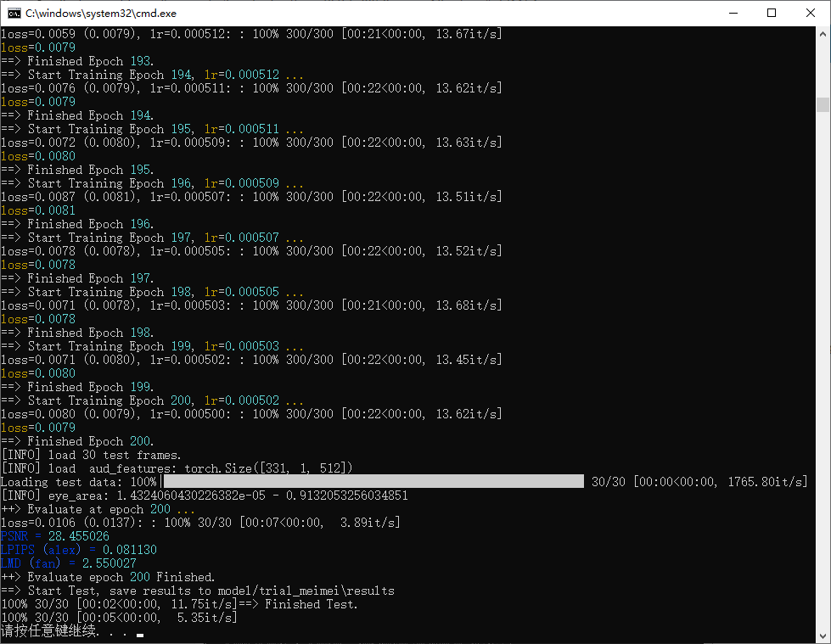Click the aud_features torch.Size line
Screen dimensions: 831x644
tap(177, 468)
